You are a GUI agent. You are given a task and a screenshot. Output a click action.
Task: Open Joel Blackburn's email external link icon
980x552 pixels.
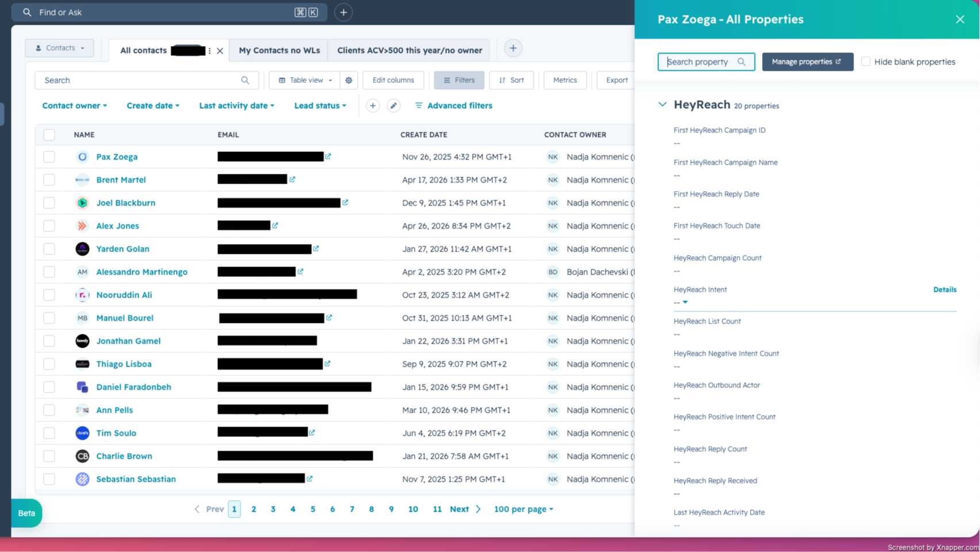point(345,202)
